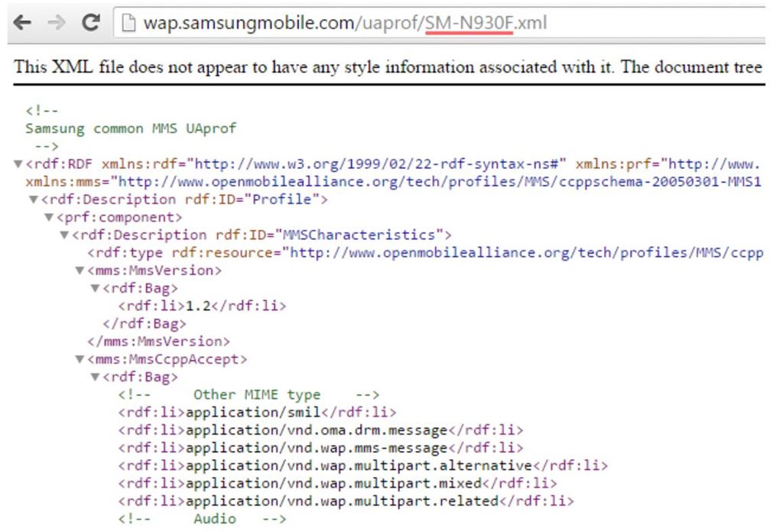Collapse rdf:Bag under mms:MmsVersion
The image size is (783, 532).
[x=95, y=288]
